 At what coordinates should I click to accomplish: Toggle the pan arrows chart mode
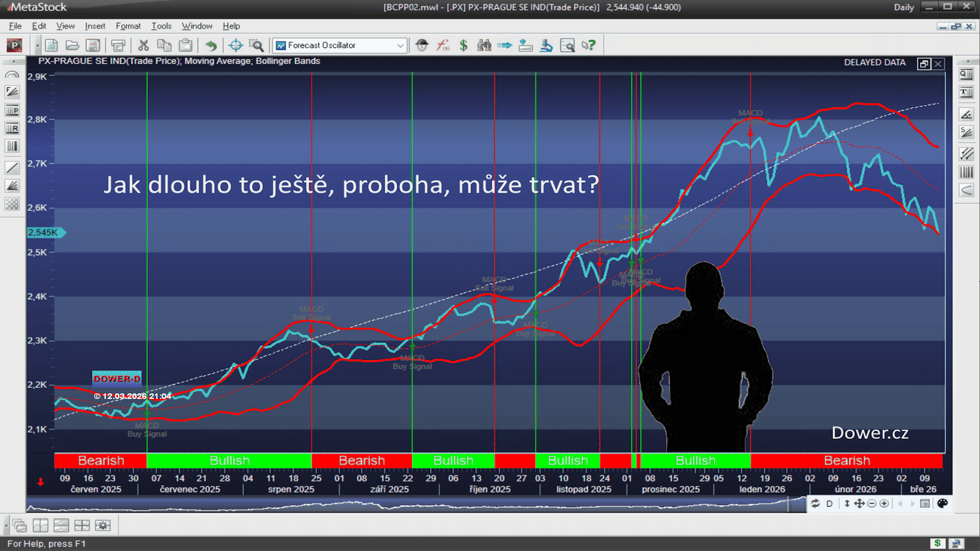[x=859, y=504]
